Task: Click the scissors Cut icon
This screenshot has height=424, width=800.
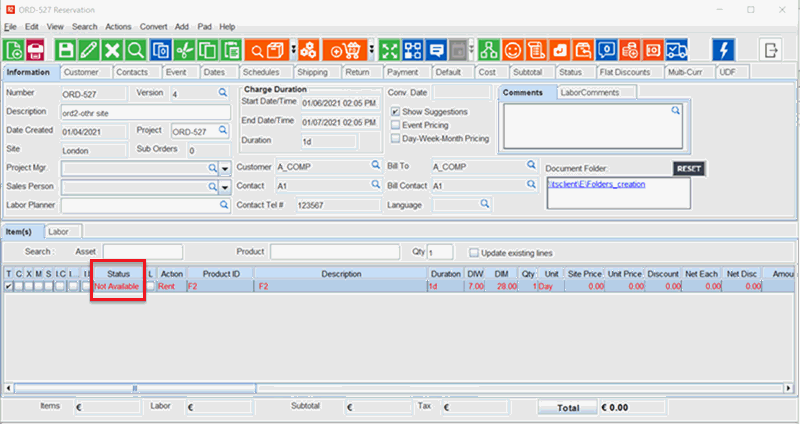Action: pyautogui.click(x=184, y=49)
